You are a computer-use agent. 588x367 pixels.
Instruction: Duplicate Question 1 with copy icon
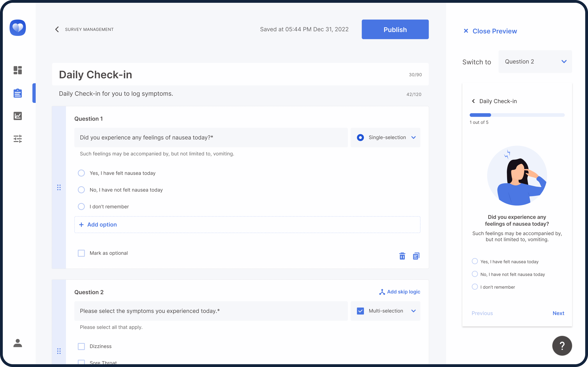coord(416,256)
